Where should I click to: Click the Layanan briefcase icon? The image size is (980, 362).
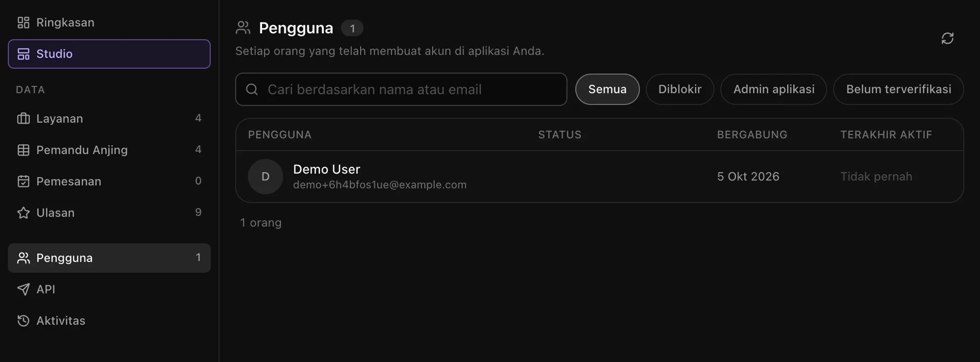coord(24,119)
